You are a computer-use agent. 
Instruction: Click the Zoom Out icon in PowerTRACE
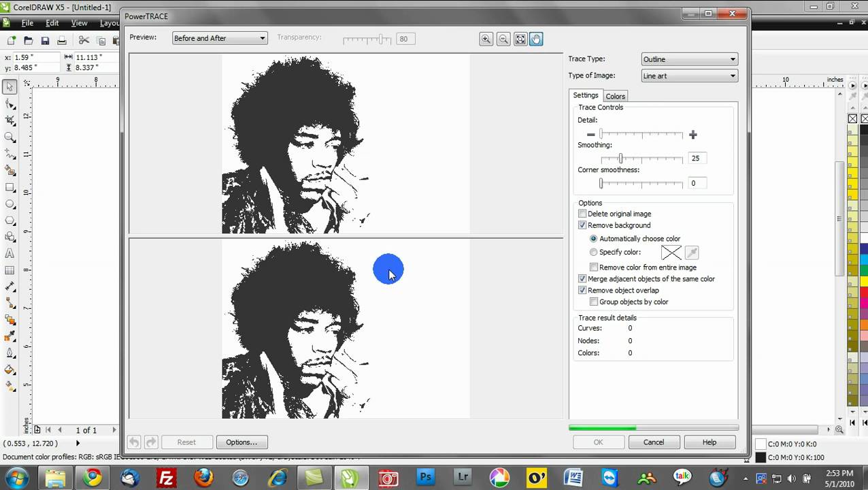tap(503, 39)
